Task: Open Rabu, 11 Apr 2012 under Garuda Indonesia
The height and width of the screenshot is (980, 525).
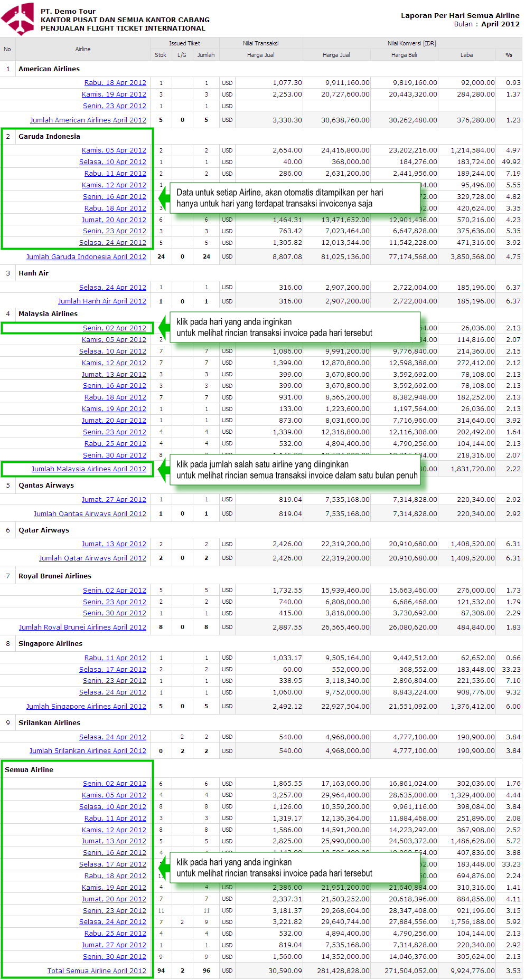Action: tap(115, 174)
